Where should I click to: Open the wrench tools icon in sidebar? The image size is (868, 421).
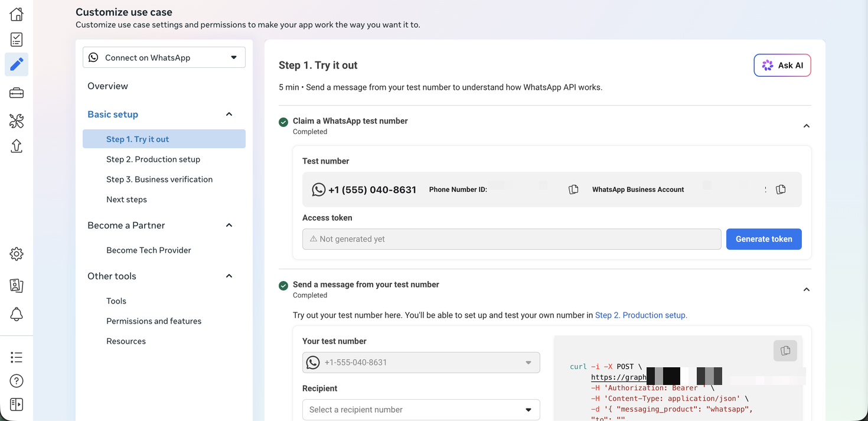pyautogui.click(x=17, y=122)
